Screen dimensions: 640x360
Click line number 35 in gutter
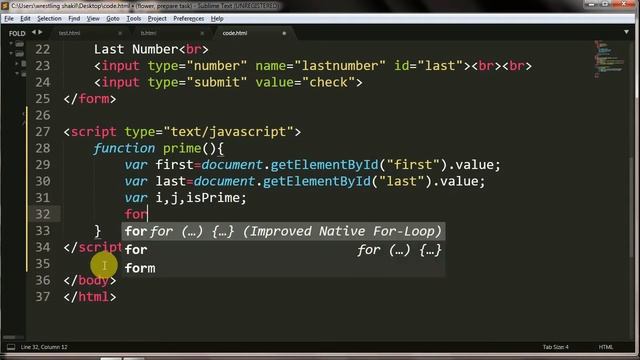click(42, 264)
